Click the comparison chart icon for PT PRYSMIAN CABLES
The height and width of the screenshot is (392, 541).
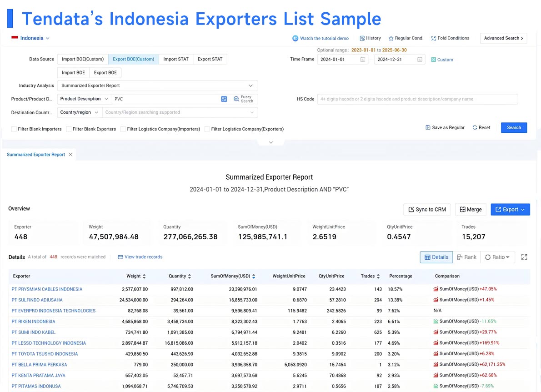pyautogui.click(x=436, y=289)
